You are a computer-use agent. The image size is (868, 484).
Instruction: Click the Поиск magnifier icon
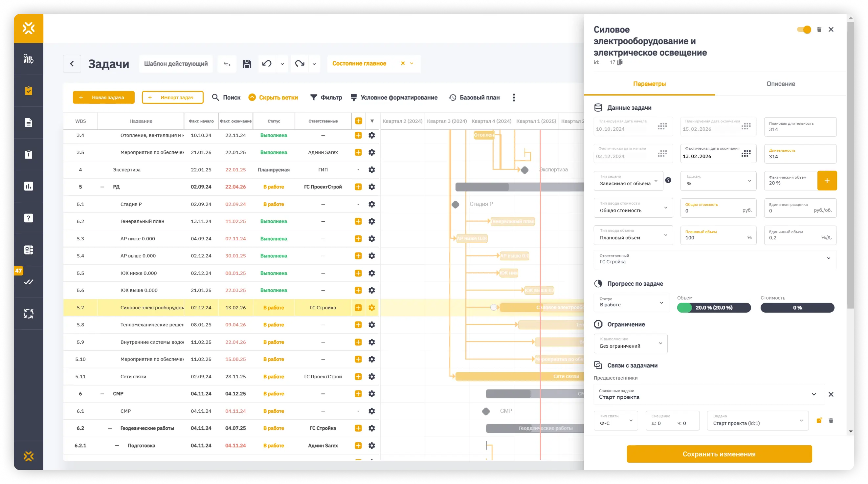(216, 97)
